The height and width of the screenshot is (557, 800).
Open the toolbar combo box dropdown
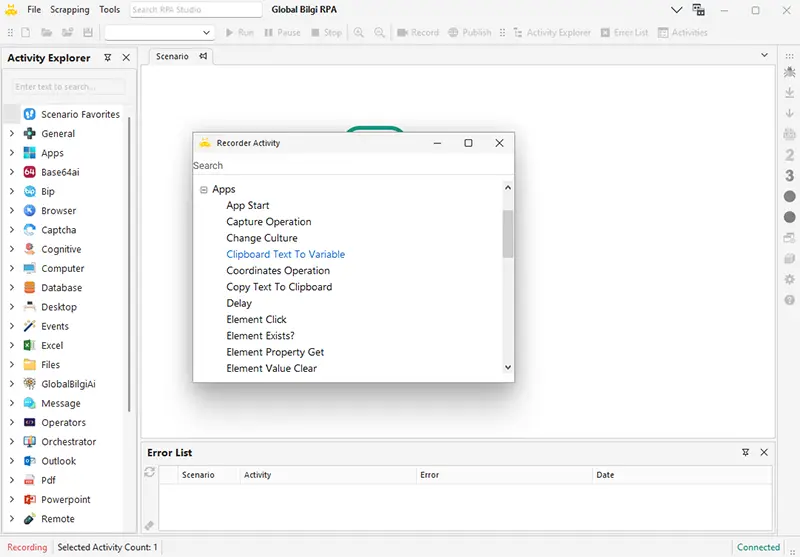[x=206, y=33]
